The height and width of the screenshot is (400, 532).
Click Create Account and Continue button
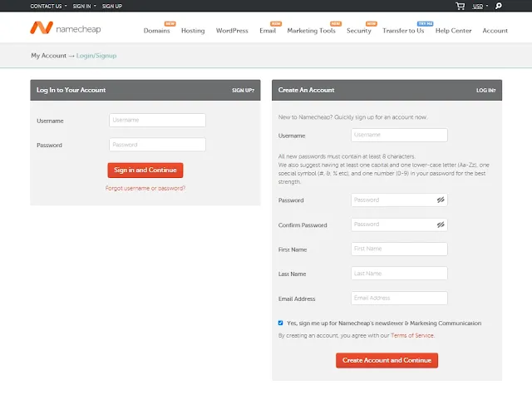point(387,360)
